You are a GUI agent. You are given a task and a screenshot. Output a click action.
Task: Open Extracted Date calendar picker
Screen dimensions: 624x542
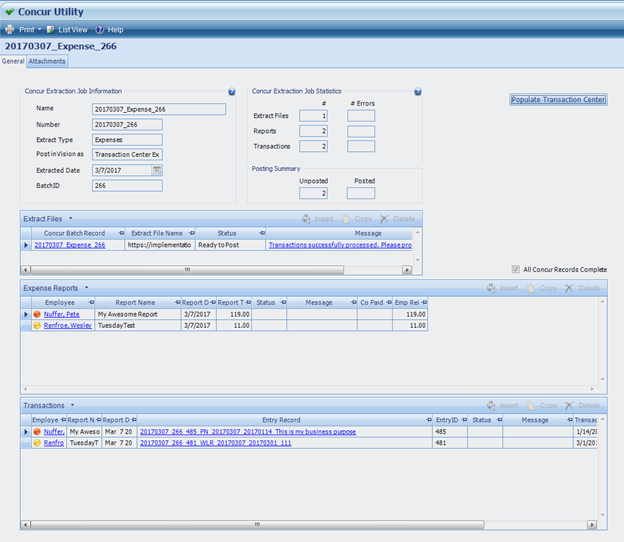(157, 170)
